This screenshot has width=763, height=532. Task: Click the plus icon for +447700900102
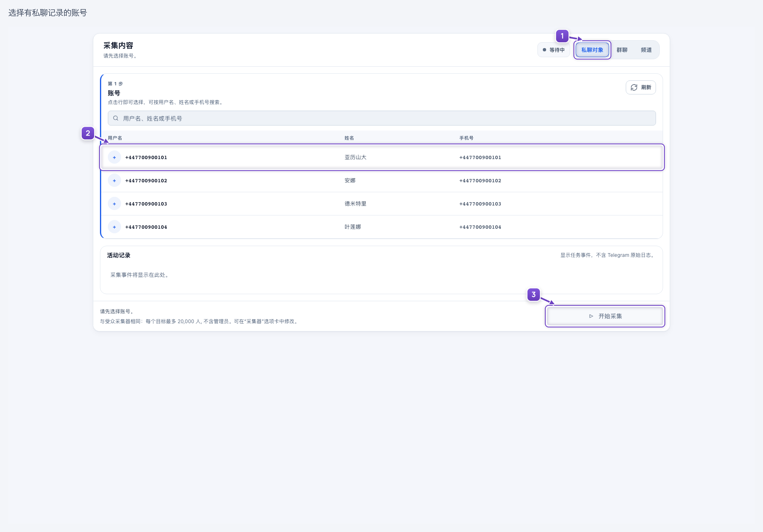114,181
